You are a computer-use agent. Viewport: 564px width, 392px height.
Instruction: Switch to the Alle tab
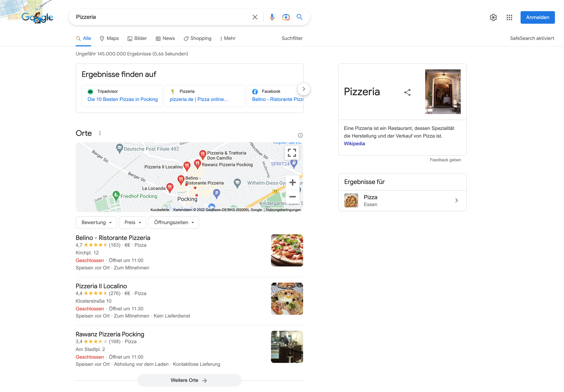(84, 38)
